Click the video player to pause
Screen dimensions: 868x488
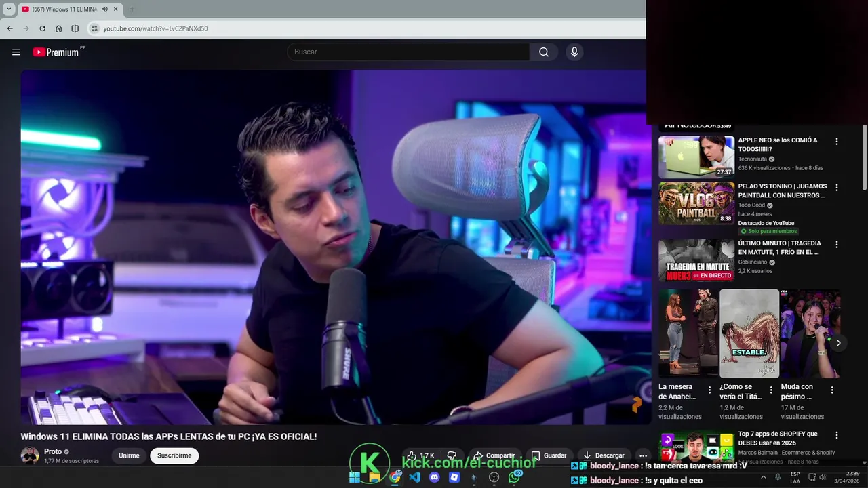[336, 247]
